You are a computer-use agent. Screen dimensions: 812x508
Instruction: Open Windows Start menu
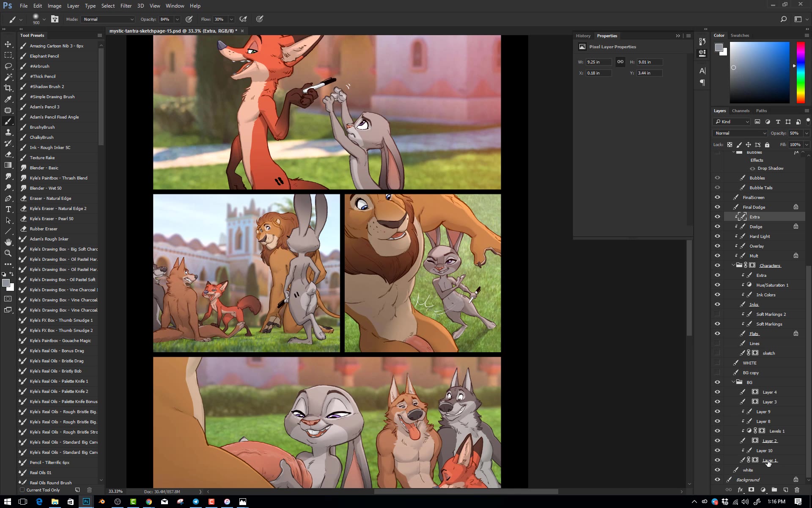tap(8, 502)
